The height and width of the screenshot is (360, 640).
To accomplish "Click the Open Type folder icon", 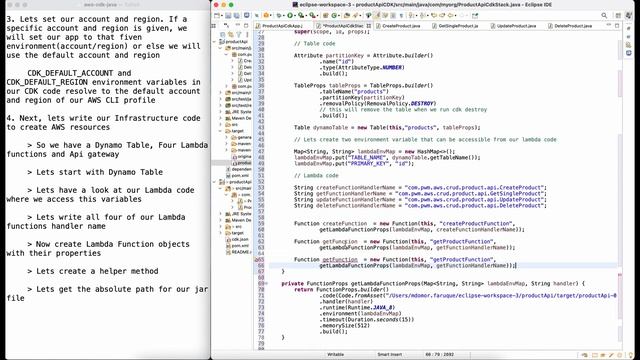I will (347, 16).
